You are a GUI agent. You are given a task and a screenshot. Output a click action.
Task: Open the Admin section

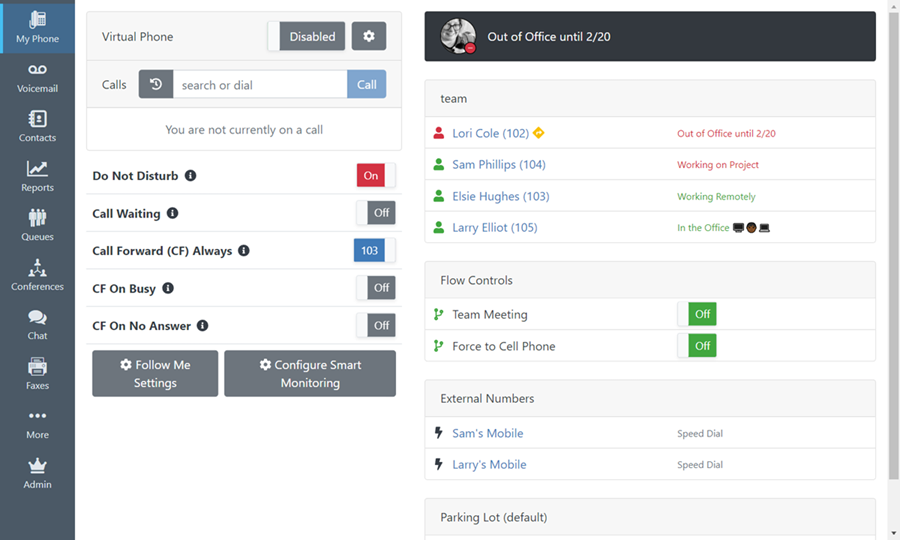37,474
